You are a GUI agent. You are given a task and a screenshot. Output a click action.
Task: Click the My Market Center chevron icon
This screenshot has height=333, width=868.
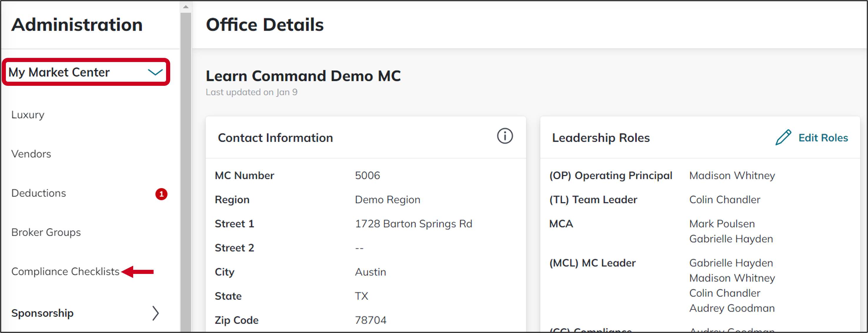[155, 72]
